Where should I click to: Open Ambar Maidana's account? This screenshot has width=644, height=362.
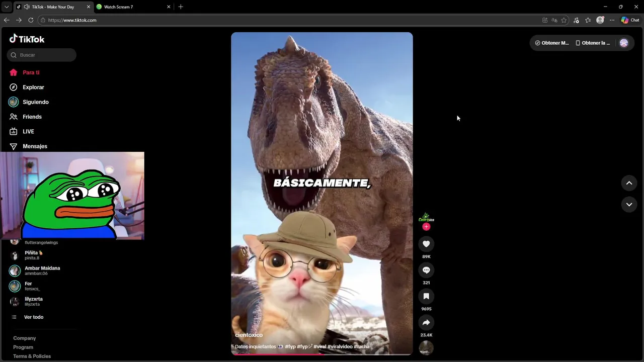35,270
